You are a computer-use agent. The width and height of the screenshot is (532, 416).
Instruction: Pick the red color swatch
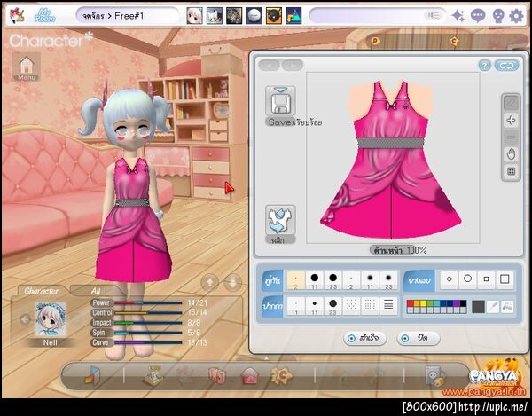(410, 303)
